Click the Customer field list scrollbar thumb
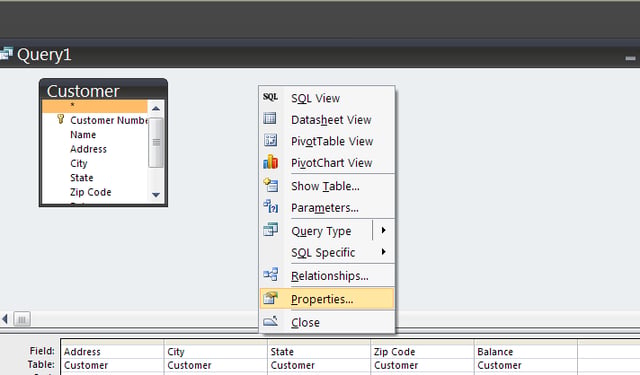Viewport: 640px width, 375px height. click(x=156, y=142)
